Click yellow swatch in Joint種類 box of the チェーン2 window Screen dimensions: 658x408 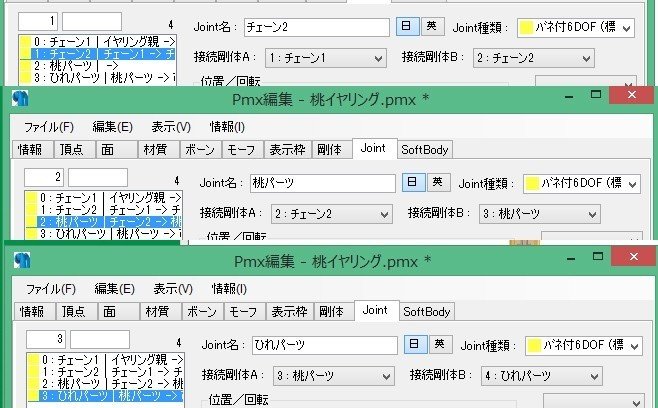click(527, 27)
